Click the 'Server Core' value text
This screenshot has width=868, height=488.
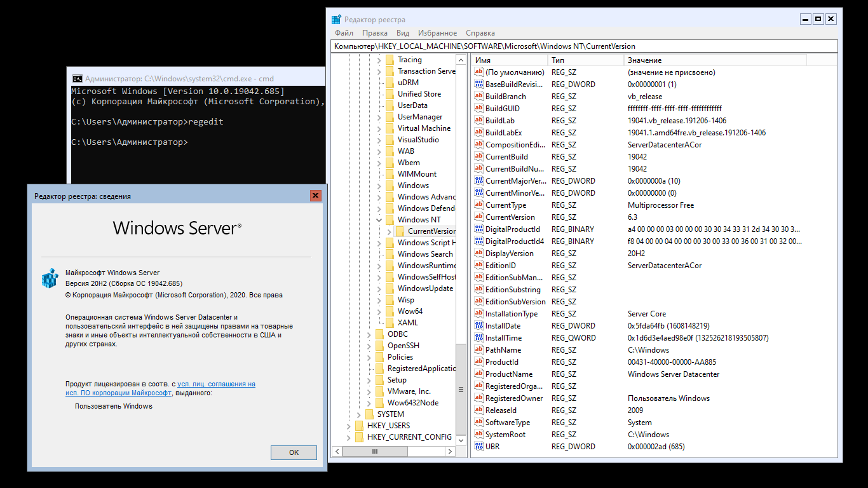coord(647,314)
